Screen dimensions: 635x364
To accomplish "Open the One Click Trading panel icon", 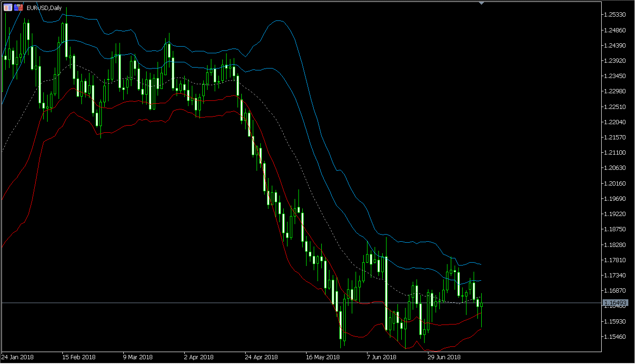I will 8,8.
